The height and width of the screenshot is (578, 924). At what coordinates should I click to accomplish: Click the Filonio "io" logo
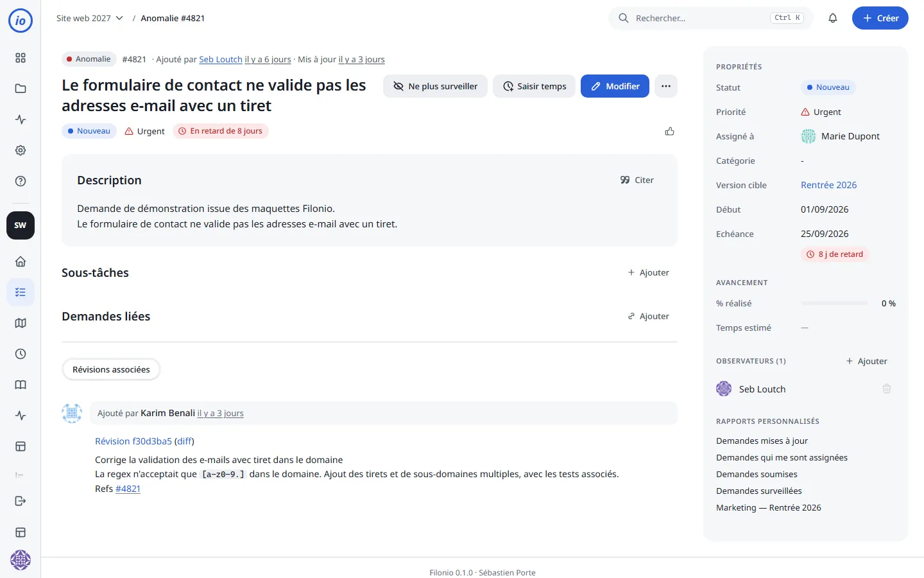(x=21, y=21)
